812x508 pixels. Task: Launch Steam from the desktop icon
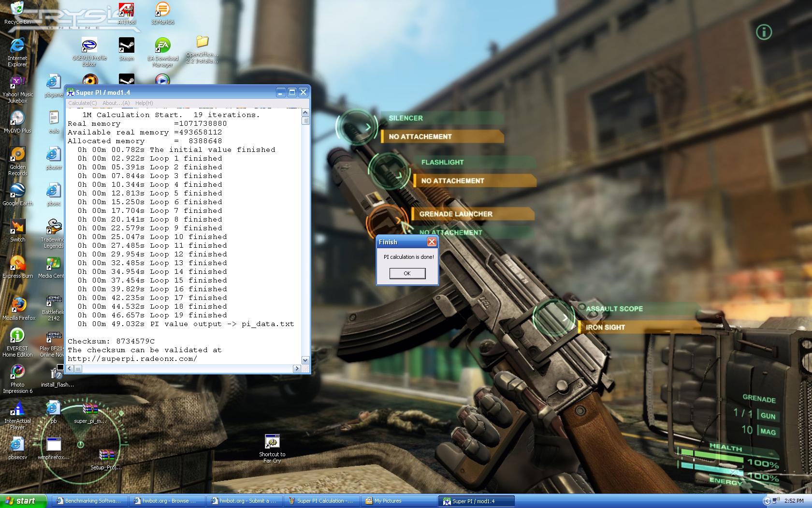tap(127, 49)
